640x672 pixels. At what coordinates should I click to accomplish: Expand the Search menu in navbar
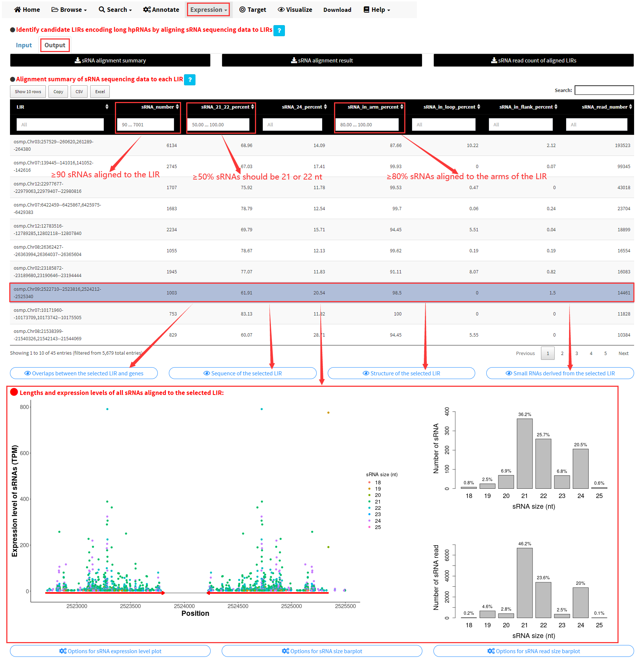(115, 10)
